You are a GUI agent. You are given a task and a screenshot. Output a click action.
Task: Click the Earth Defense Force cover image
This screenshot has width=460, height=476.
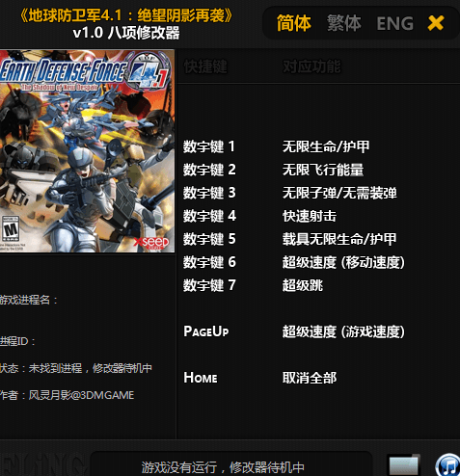[x=87, y=150]
